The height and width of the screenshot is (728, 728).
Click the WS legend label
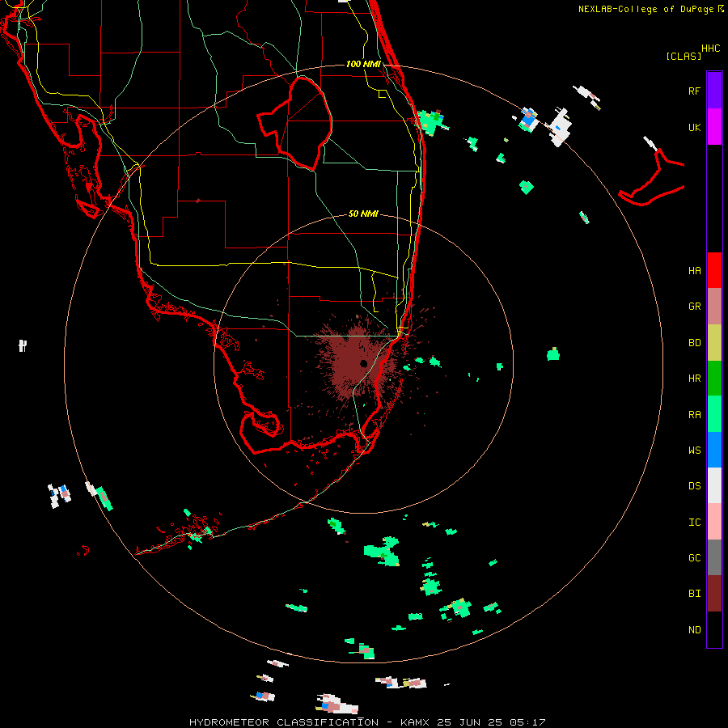point(694,450)
